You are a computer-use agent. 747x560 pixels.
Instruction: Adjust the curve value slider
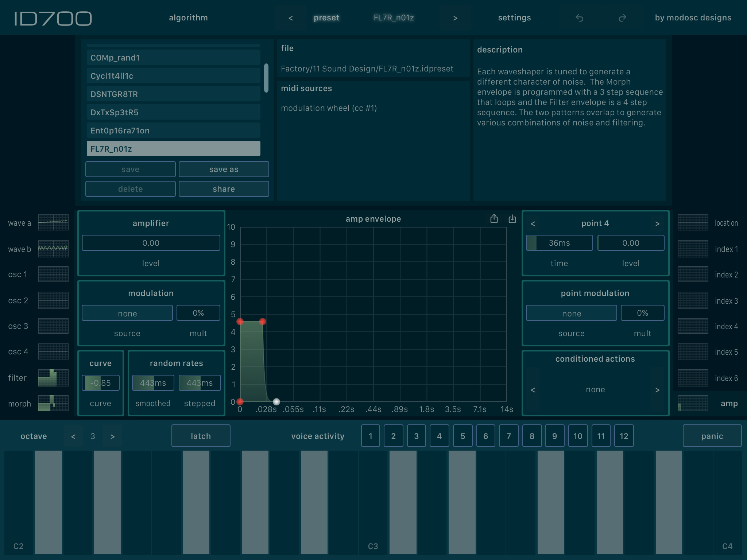coord(101,383)
